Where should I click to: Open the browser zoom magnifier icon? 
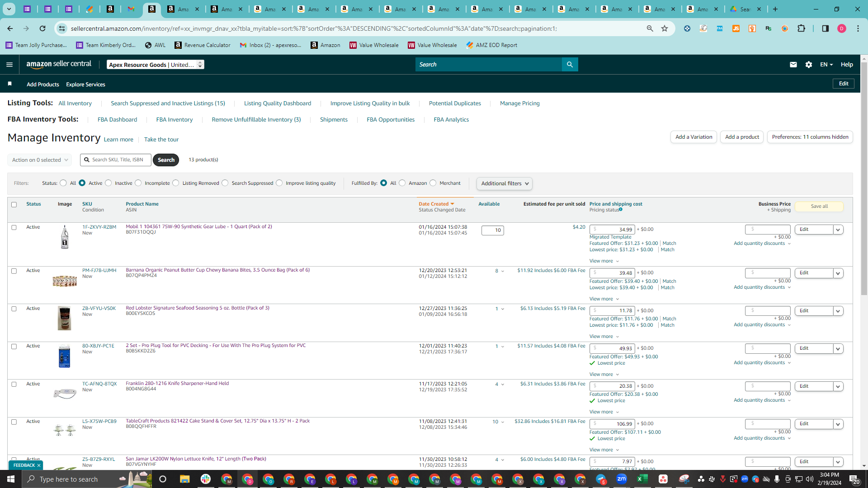650,28
